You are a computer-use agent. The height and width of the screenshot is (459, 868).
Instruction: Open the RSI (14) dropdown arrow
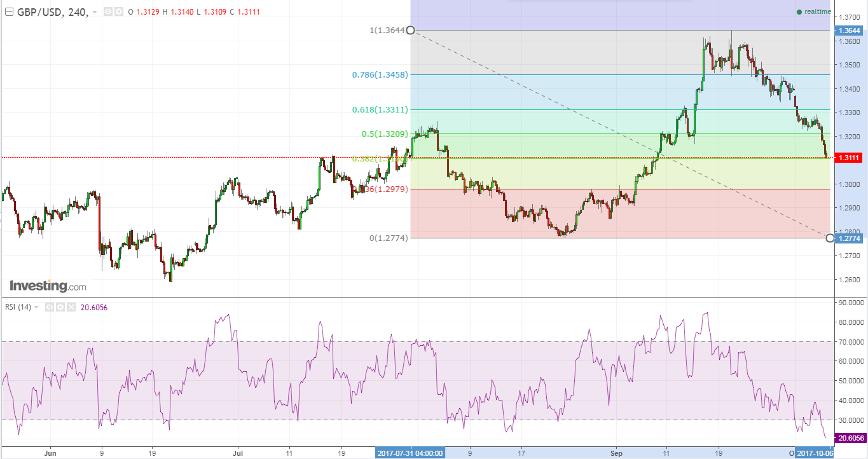point(36,307)
